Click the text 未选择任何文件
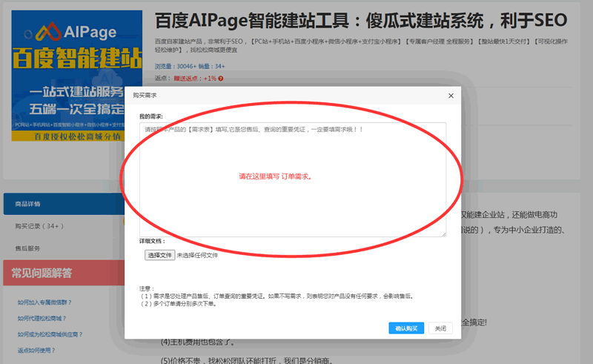The image size is (593, 364). (197, 256)
